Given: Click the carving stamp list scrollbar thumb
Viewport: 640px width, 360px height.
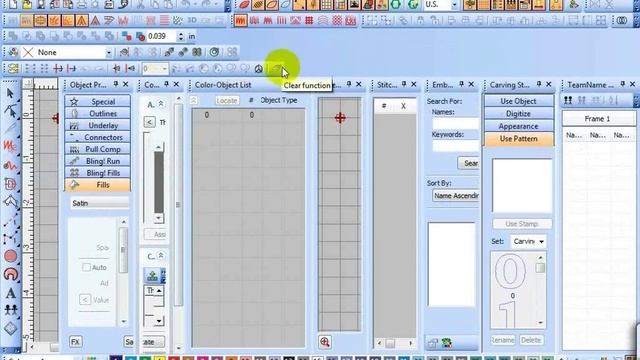Looking at the screenshot, I should tap(540, 268).
